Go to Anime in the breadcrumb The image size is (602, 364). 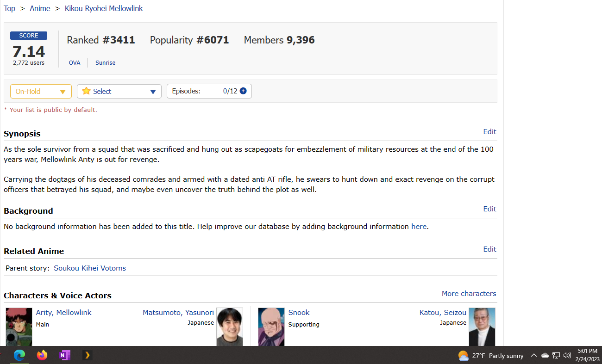tap(40, 8)
